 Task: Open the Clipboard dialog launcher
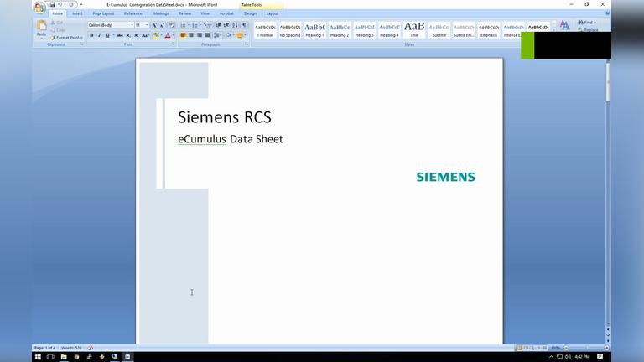pos(82,44)
